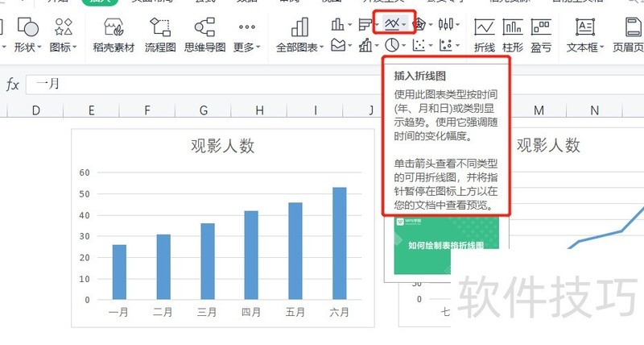Select the 一月 bar in chart
644x345 pixels.
119,272
